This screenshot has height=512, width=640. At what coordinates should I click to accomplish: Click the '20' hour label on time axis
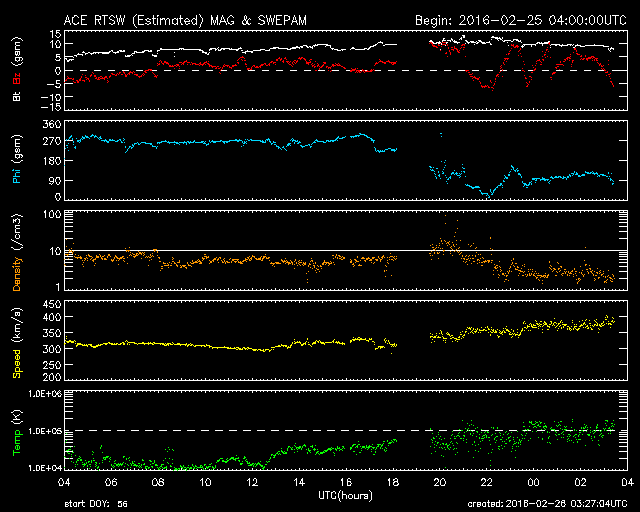[x=440, y=483]
